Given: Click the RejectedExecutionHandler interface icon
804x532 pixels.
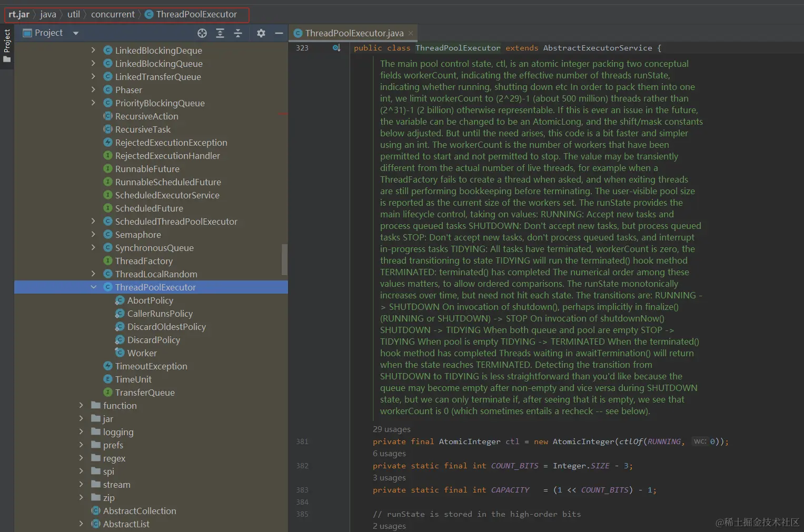Looking at the screenshot, I should tap(108, 155).
